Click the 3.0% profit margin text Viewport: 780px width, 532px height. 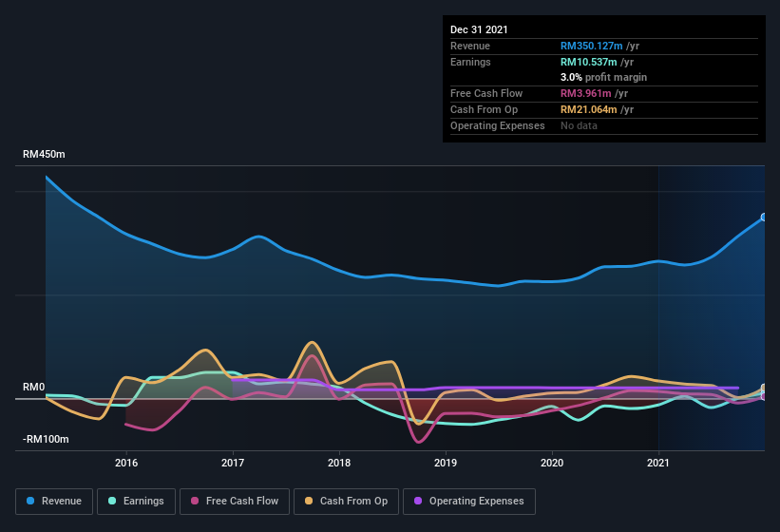coord(603,77)
